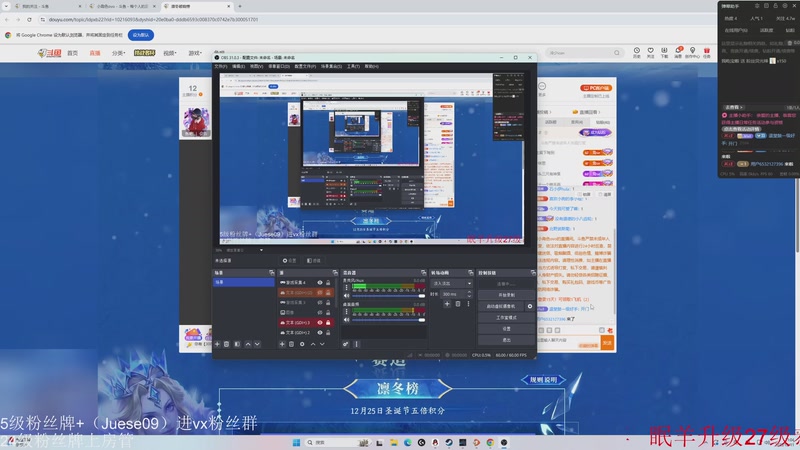The image size is (800, 450).
Task: Remove the scene transition with trash icon
Action: pyautogui.click(x=458, y=304)
